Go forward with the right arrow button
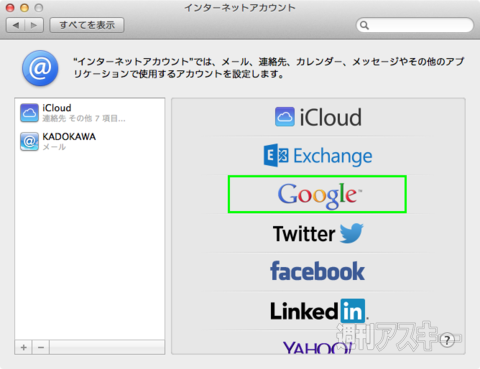The width and height of the screenshot is (480, 369). click(34, 25)
